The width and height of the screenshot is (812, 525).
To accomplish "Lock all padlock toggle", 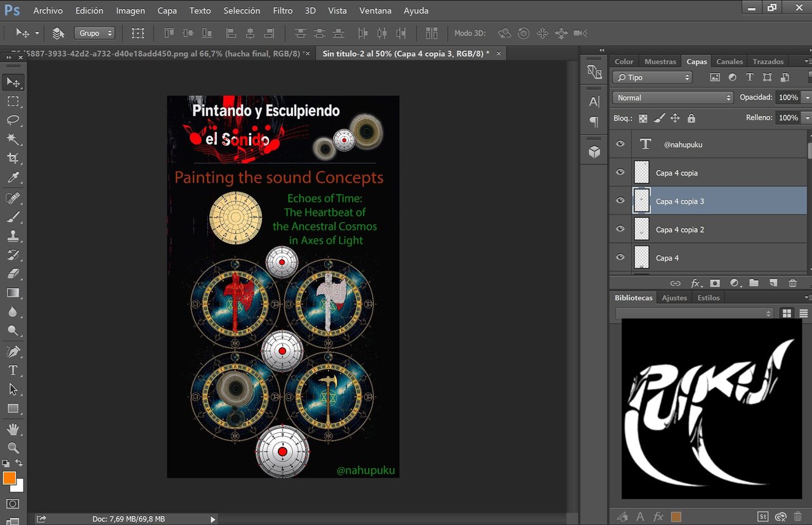I will point(691,118).
